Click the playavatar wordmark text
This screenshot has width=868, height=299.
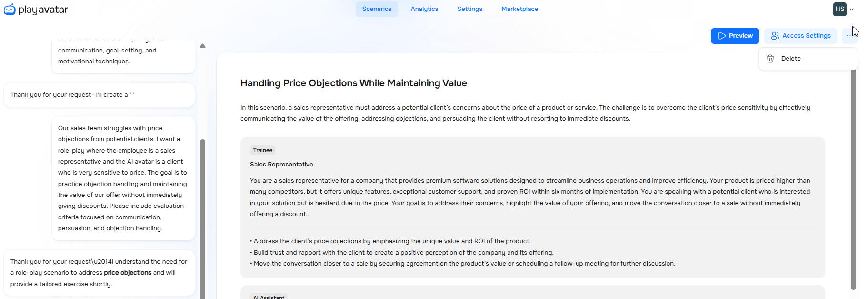43,10
